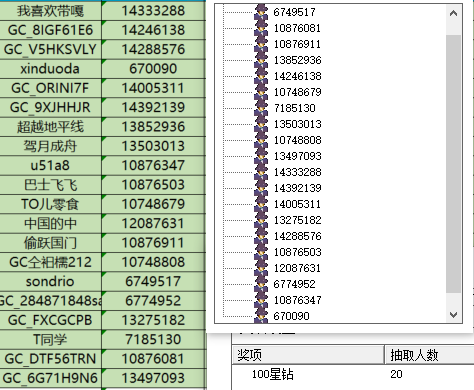Select spreadsheet cell GC_8IGF61E6
The image size is (474, 390).
pyautogui.click(x=50, y=30)
